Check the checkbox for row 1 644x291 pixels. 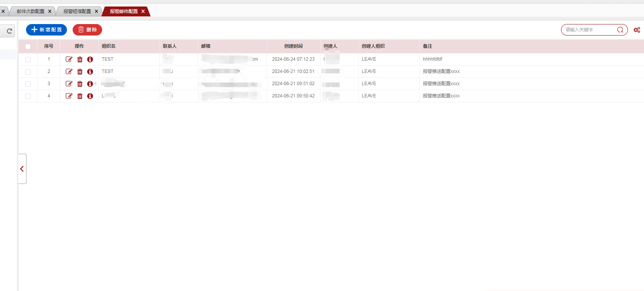coord(28,60)
